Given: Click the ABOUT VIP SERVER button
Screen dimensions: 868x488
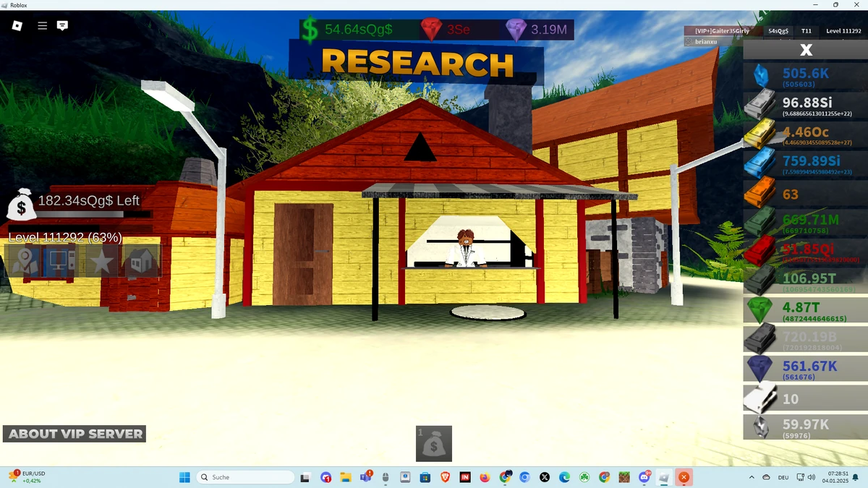Looking at the screenshot, I should pyautogui.click(x=72, y=434).
